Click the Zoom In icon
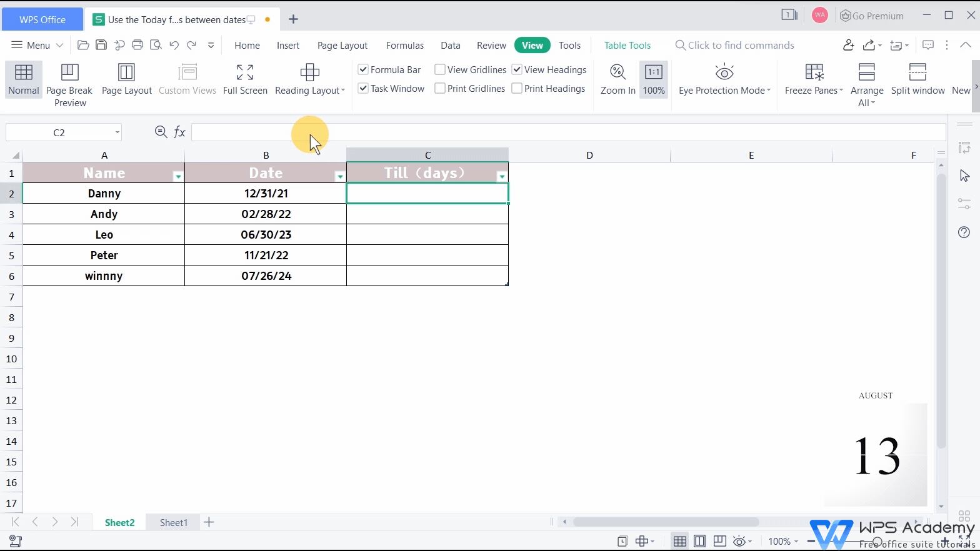980x551 pixels. pos(617,73)
